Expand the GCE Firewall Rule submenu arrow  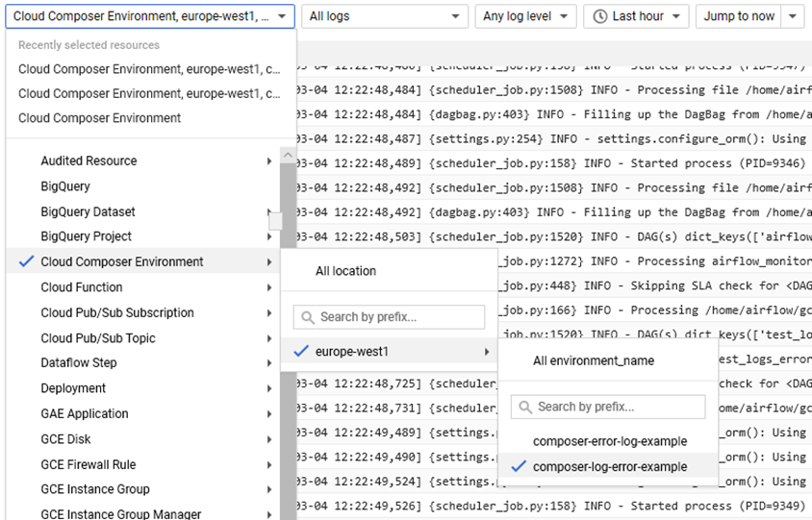tap(269, 464)
